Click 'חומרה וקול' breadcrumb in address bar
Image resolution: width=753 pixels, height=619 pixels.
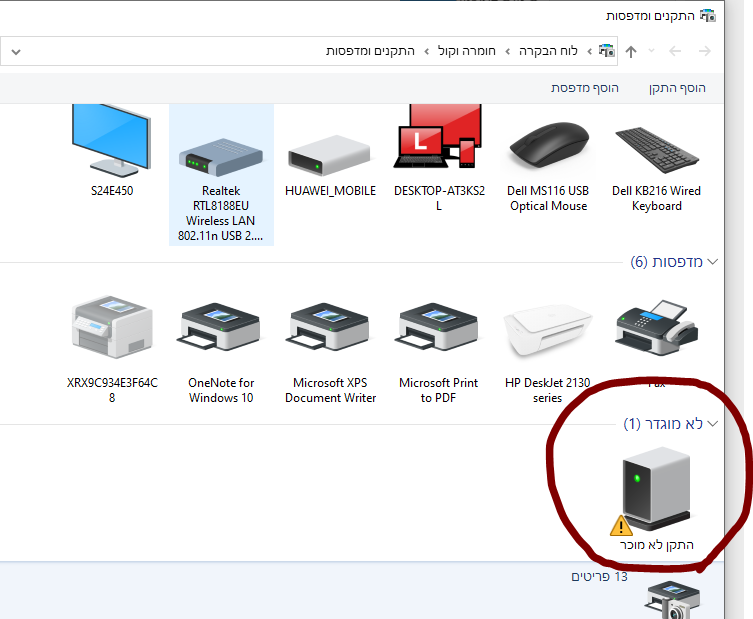466,51
